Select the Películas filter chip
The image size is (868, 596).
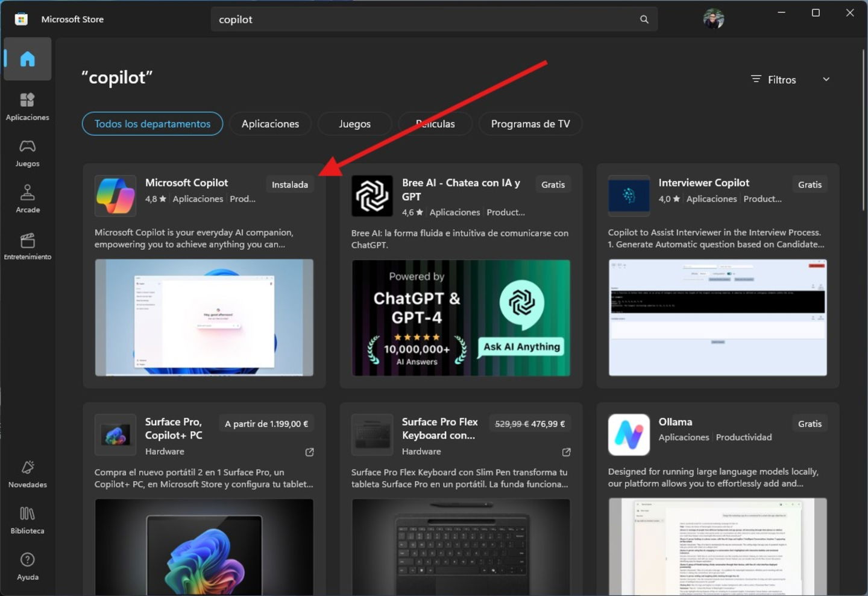435,124
